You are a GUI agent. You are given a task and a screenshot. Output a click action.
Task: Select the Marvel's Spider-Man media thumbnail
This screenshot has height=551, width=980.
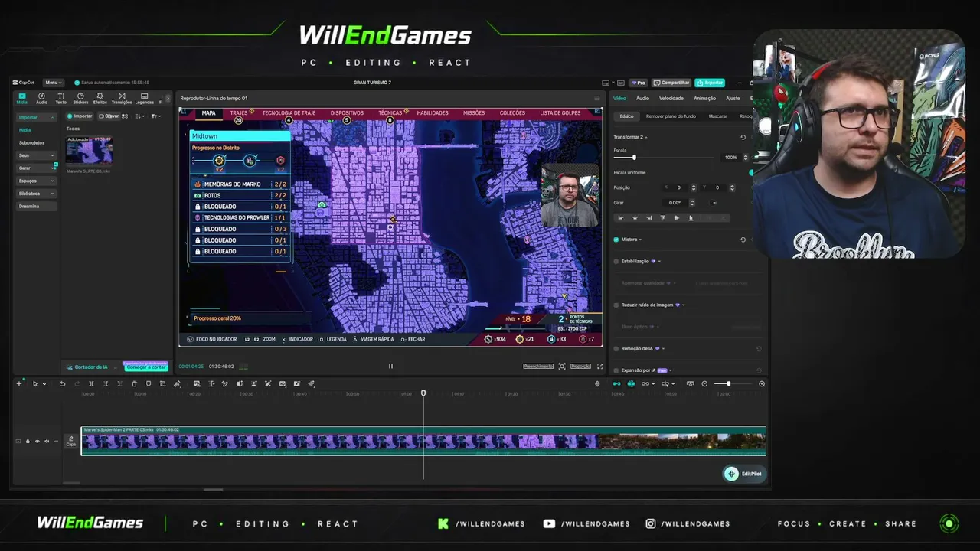(89, 152)
